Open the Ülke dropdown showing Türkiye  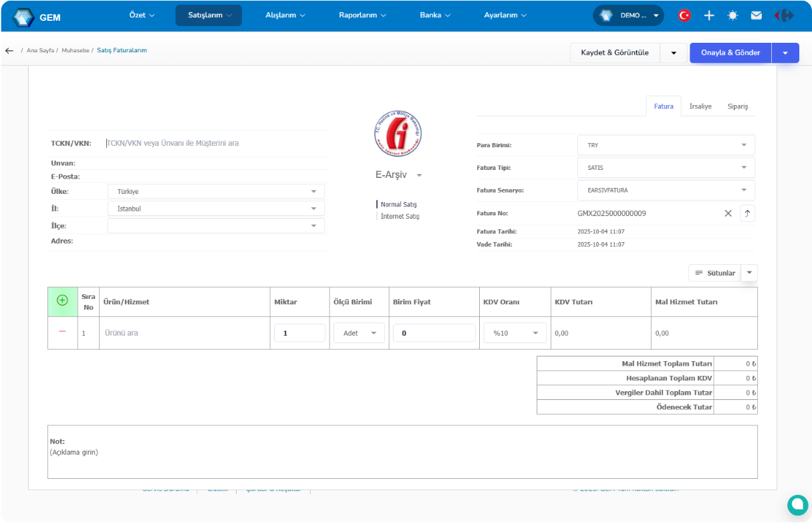[x=216, y=191]
